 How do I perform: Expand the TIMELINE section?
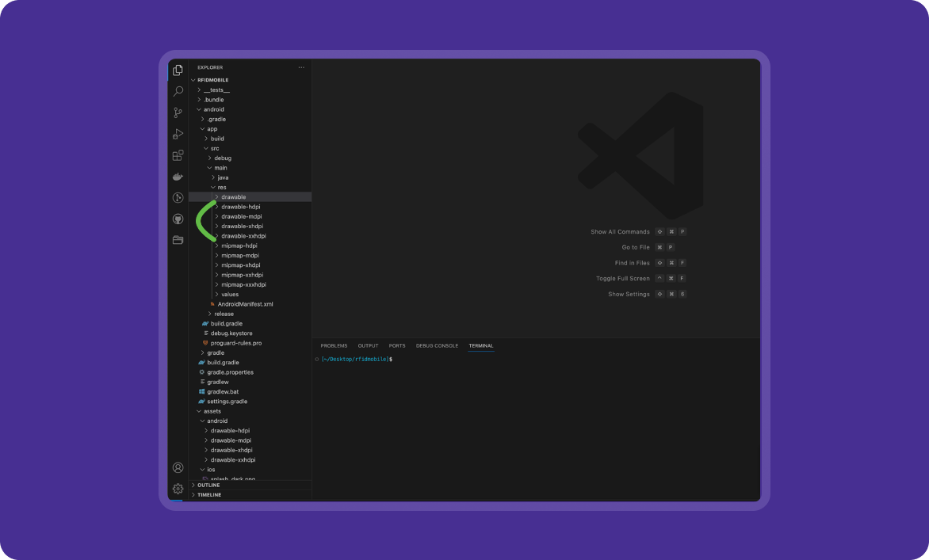[x=209, y=494]
